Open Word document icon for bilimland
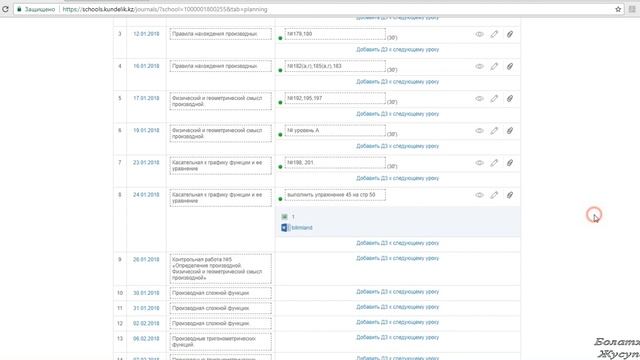Viewport: 640px width, 360px height. click(284, 228)
